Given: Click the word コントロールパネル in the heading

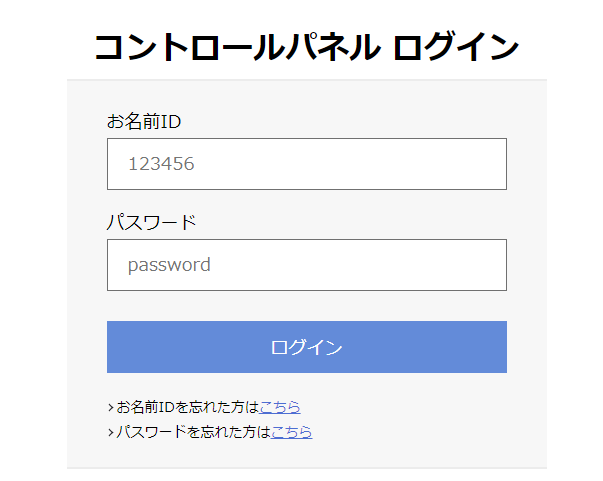Looking at the screenshot, I should coord(236,47).
